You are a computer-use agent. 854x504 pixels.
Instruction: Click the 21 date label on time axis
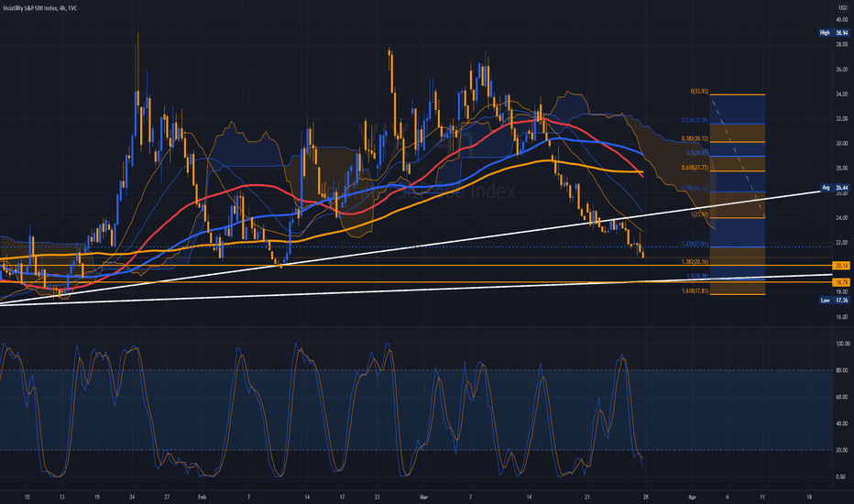coord(587,497)
